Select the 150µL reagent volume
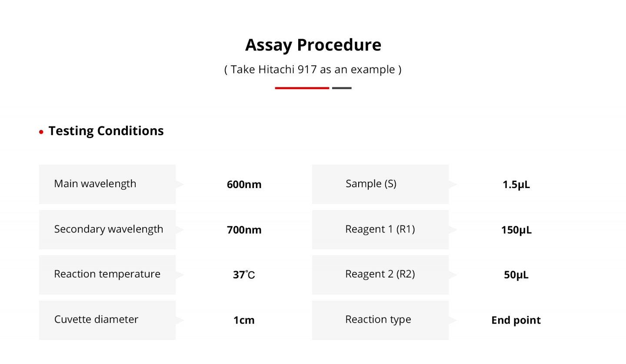 coord(516,230)
